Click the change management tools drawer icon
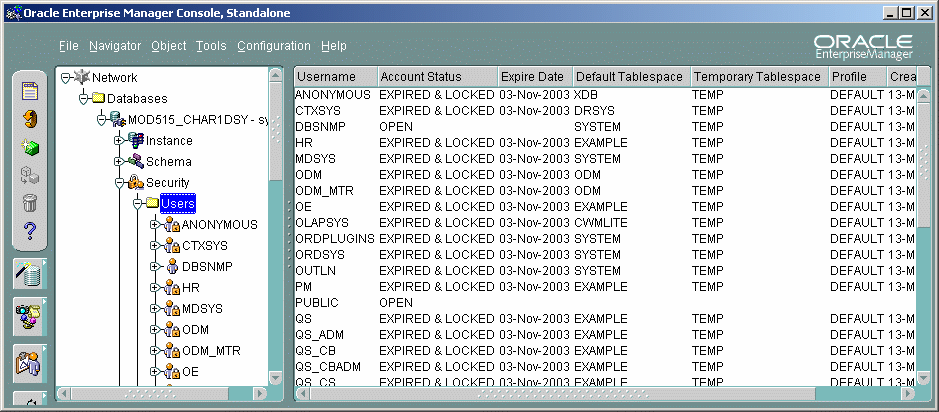 (29, 317)
